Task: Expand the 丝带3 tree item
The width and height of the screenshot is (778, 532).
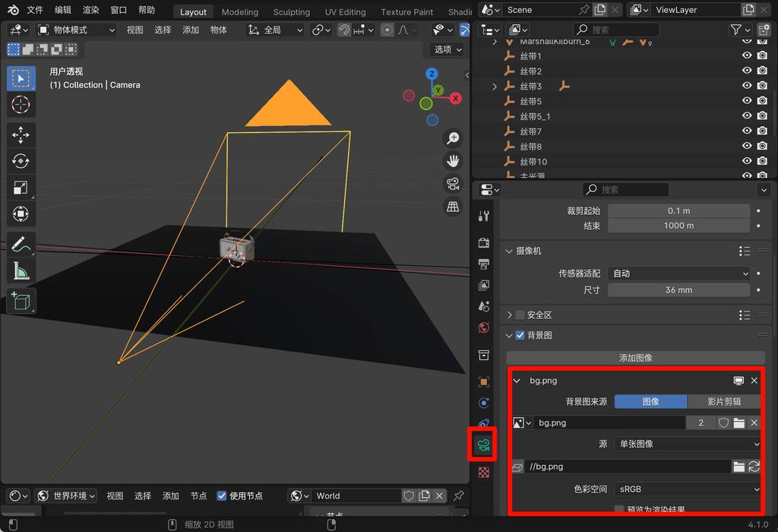Action: click(495, 87)
